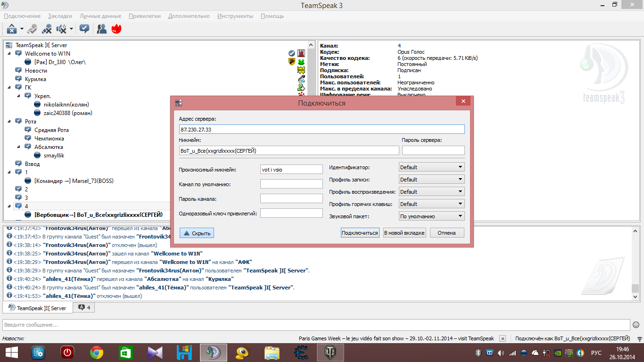Click into the Пароль сервера field
Viewport: 644px width, 362px height.
coord(433,150)
